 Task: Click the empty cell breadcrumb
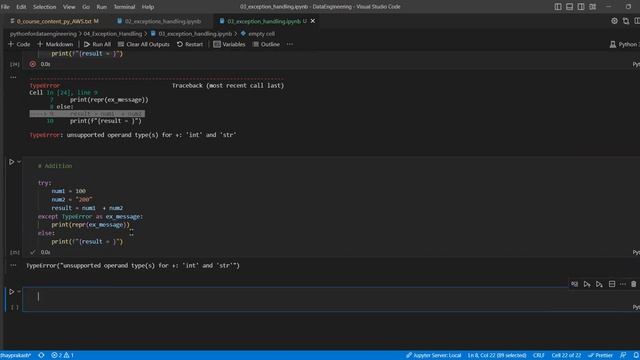pyautogui.click(x=258, y=34)
